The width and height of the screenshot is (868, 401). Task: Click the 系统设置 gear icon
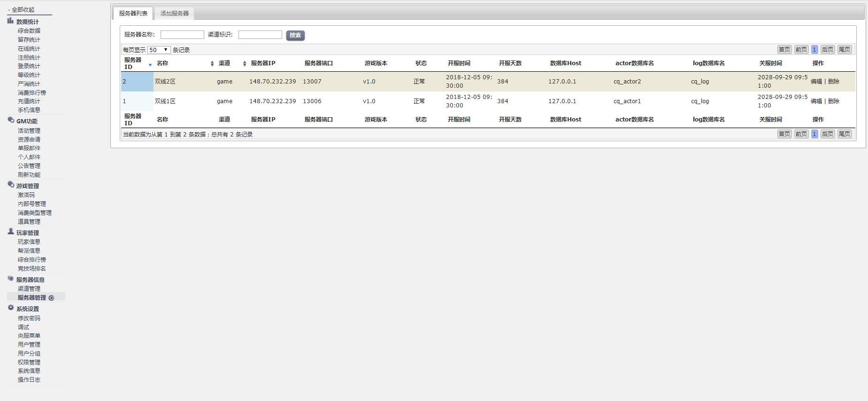pos(10,308)
